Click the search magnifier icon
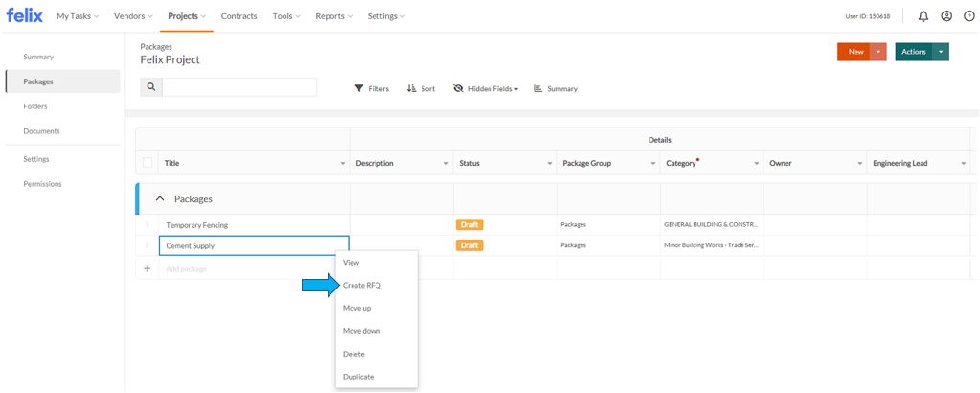The height and width of the screenshot is (393, 980). coord(151,87)
